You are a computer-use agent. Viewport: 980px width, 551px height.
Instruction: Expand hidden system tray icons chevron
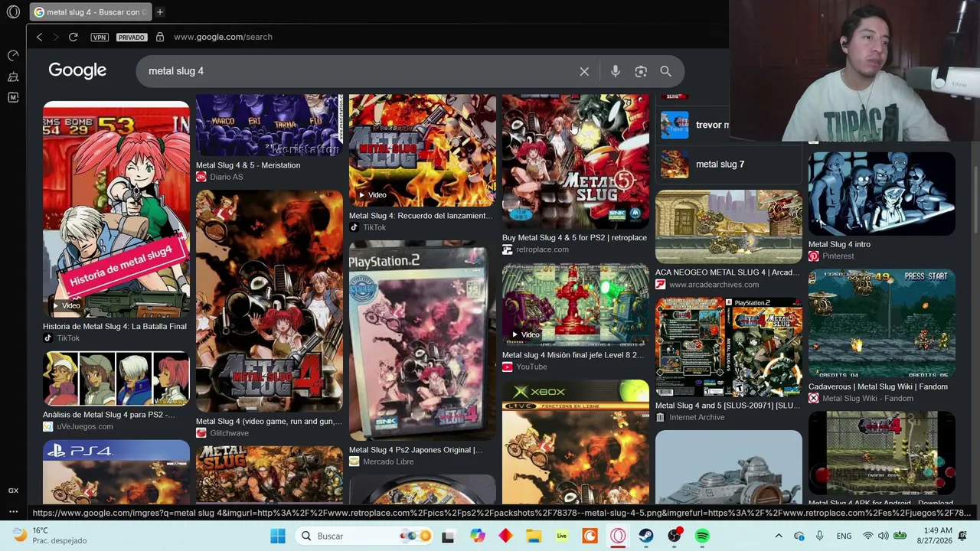point(779,536)
